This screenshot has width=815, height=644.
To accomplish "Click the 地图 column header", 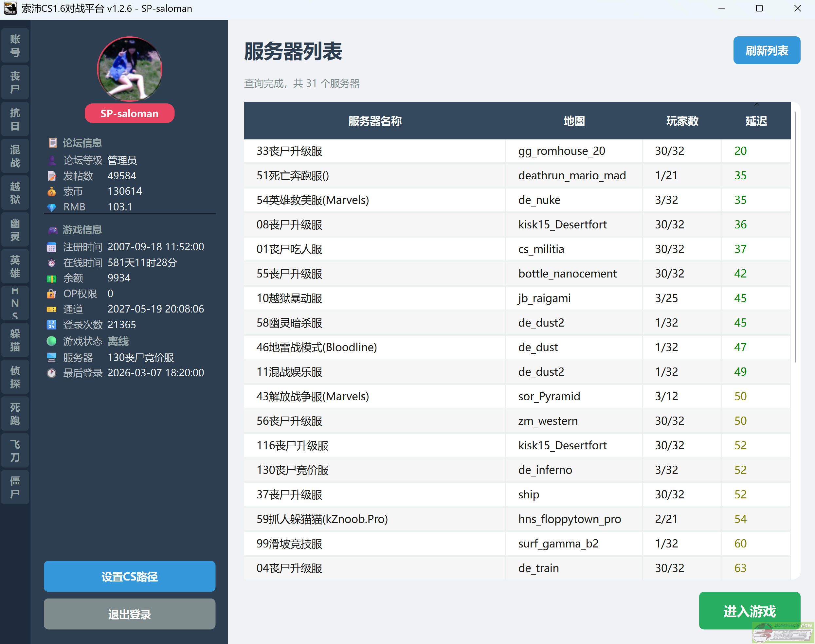I will [x=574, y=121].
